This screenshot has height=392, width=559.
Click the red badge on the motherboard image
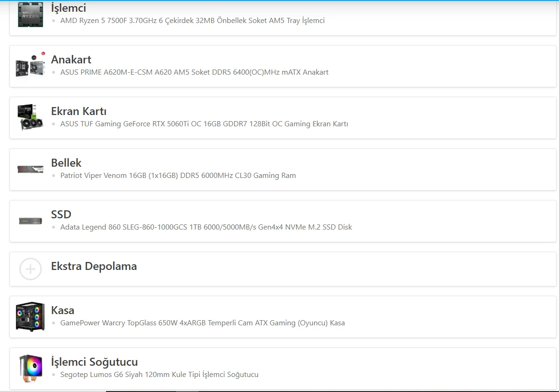[43, 54]
